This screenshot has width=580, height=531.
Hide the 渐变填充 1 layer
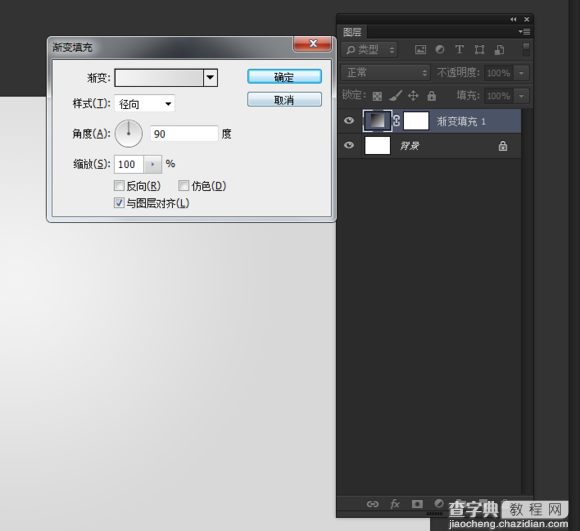(x=349, y=121)
